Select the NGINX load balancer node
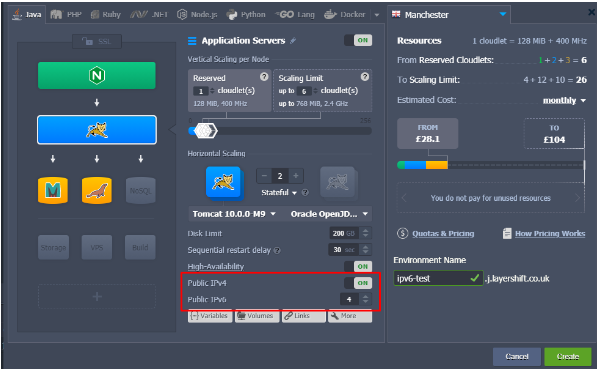The image size is (599, 369). 97,76
